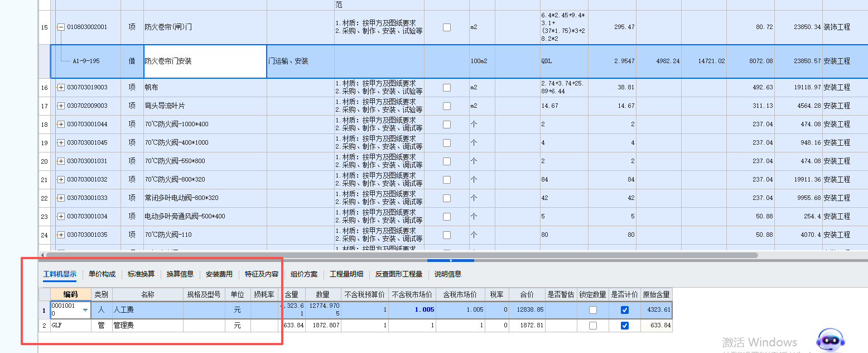This screenshot has width=868, height=353.
Task: Enable 锁定数量 for the 管理费 row
Action: point(593,325)
